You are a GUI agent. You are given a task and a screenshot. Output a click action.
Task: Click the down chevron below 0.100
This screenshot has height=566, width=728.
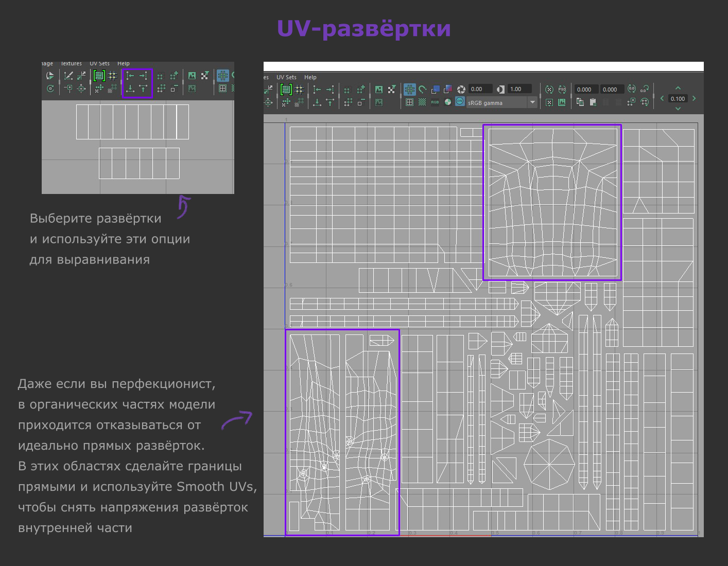pos(678,109)
